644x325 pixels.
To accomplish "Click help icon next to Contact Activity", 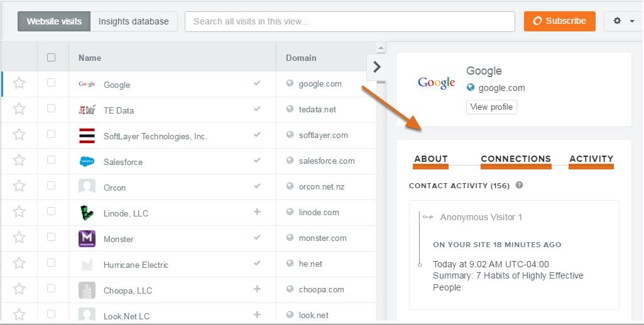I will point(519,185).
